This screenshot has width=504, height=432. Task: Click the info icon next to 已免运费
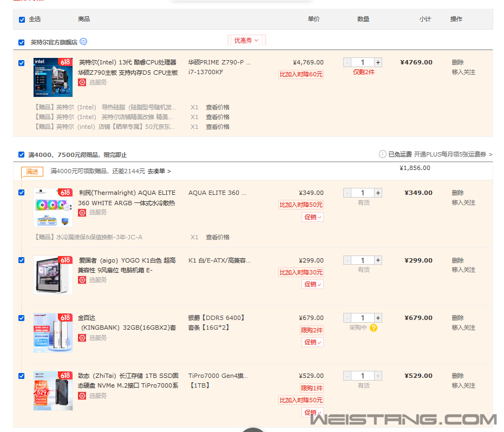(x=383, y=154)
